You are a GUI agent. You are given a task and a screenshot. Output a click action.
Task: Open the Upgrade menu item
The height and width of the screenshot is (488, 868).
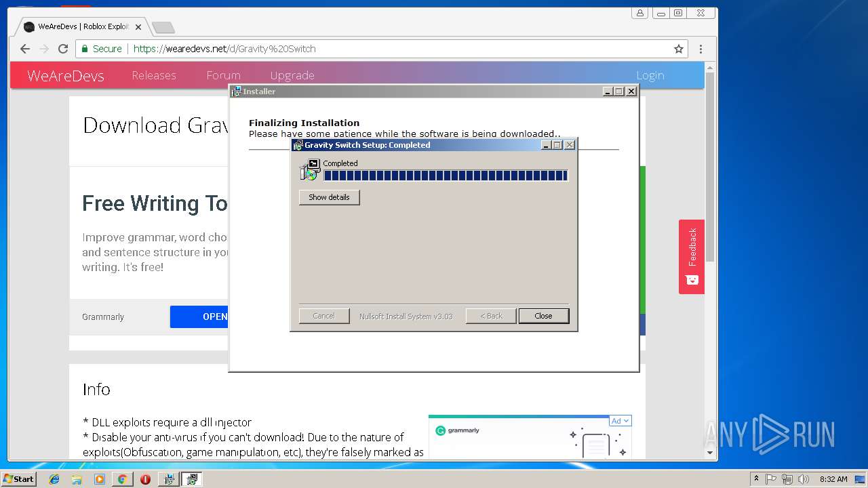point(292,75)
